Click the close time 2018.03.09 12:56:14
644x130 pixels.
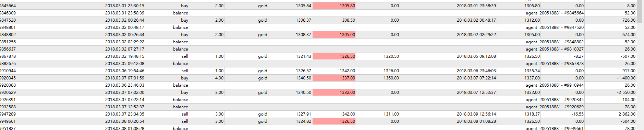pyautogui.click(x=476, y=114)
